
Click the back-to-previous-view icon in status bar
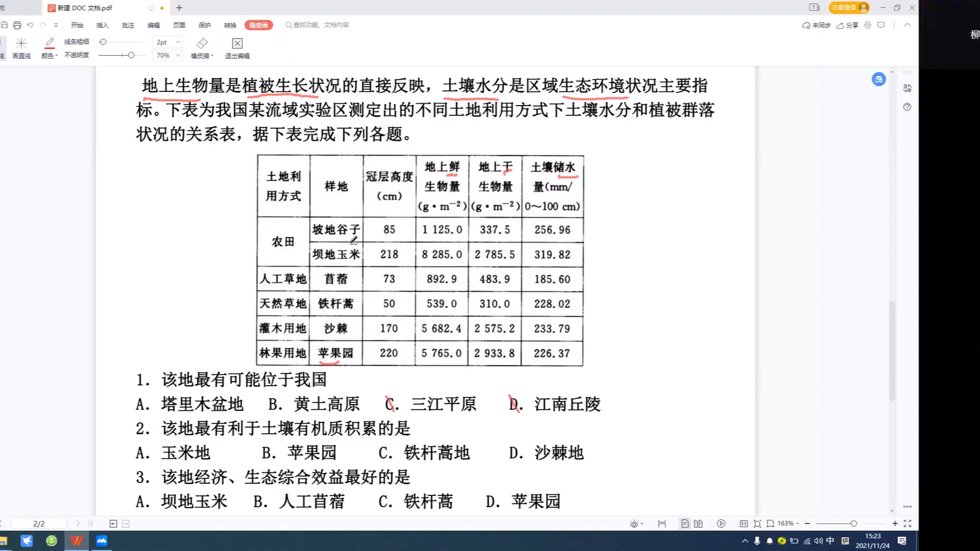[113, 523]
